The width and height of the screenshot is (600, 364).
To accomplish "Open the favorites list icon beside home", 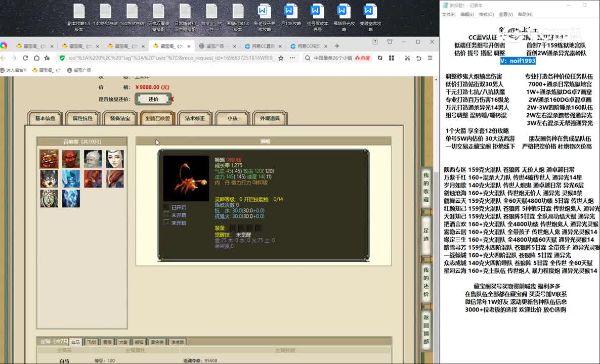I will 47,58.
